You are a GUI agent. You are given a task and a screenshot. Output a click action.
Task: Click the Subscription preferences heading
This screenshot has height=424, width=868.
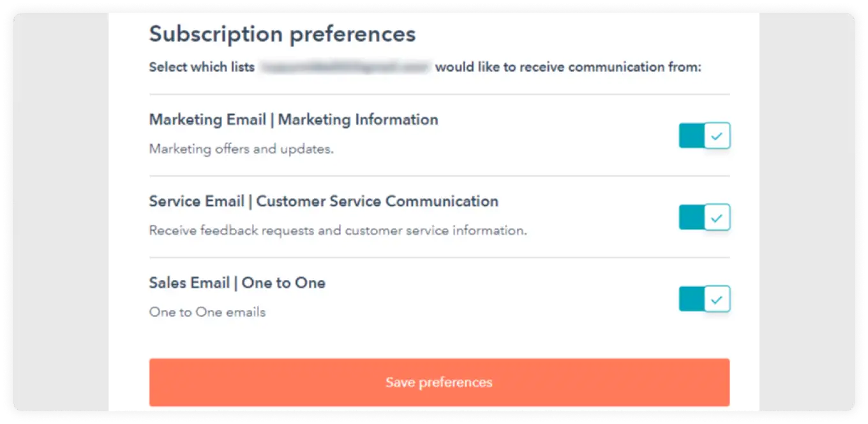[282, 34]
